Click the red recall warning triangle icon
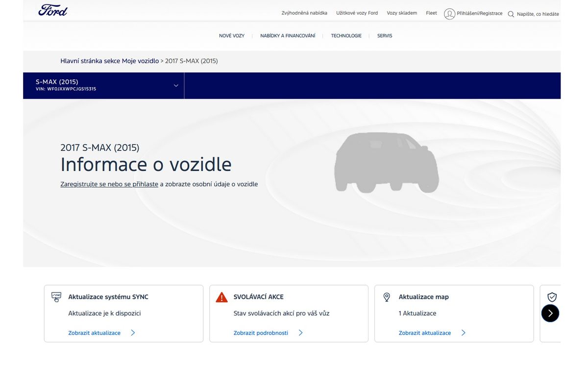Viewport: 588px width, 392px height. pyautogui.click(x=222, y=297)
